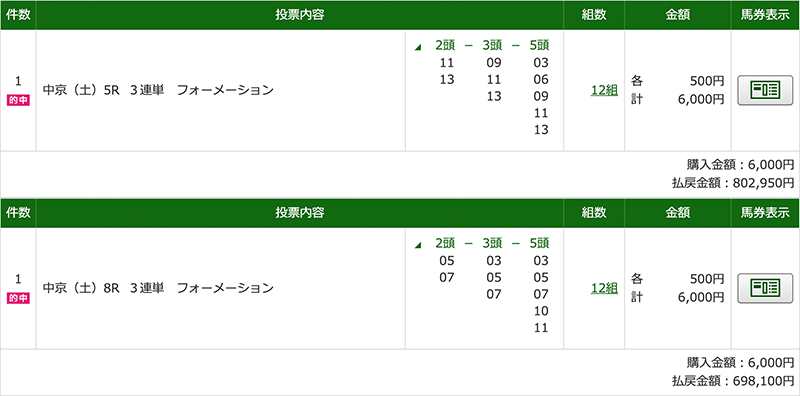Open the 12組 link for 5R bet
800x396 pixels.
point(604,90)
